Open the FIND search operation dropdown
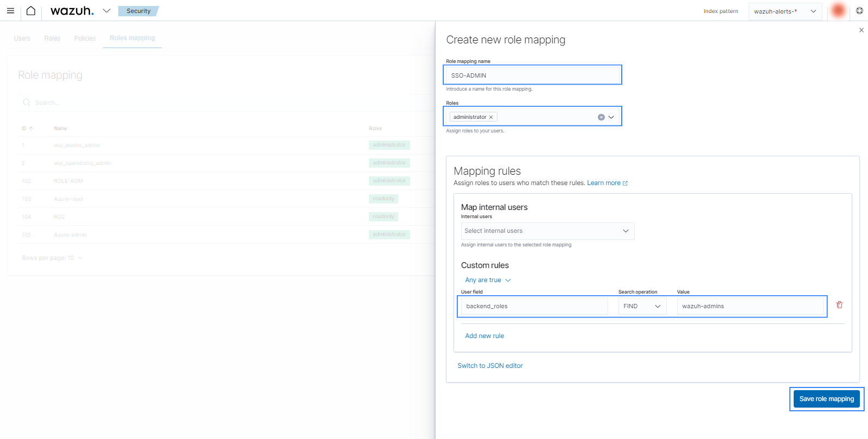868x439 pixels. [x=642, y=307]
